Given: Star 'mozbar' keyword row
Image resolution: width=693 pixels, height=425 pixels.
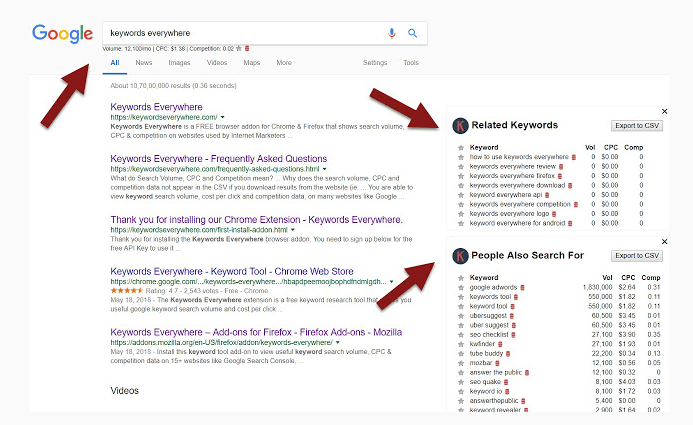Looking at the screenshot, I should [x=461, y=363].
